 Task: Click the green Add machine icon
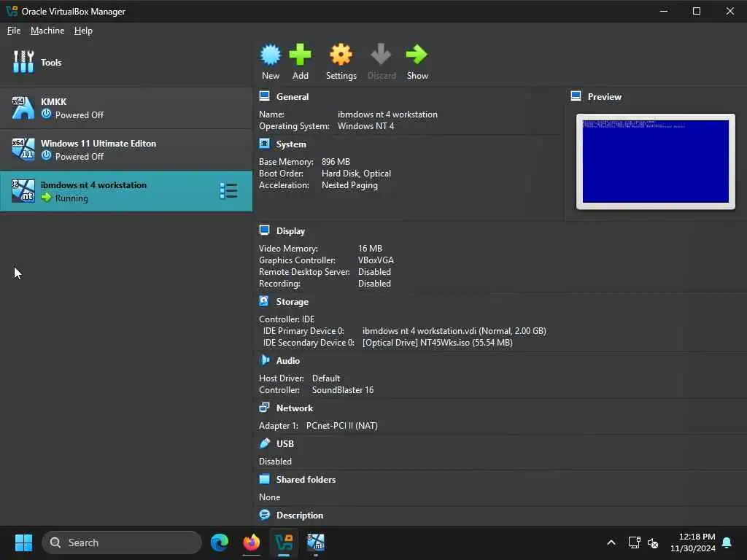point(300,55)
